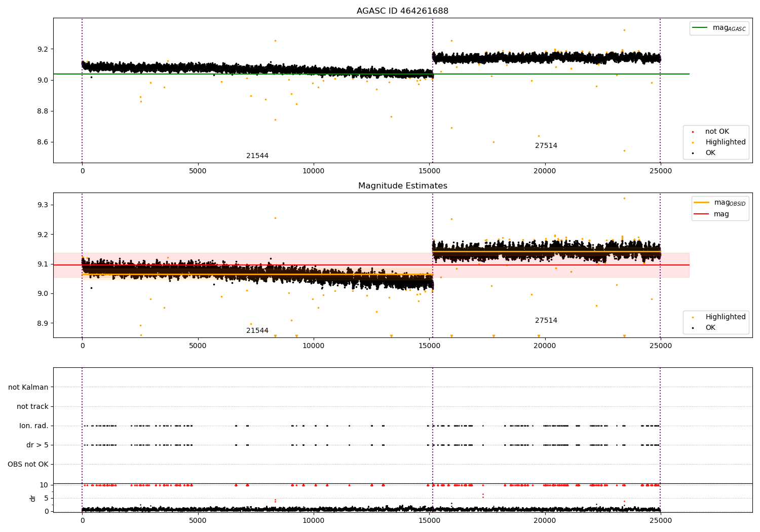
Task: Click the 'dr' y-axis label in bottom plot
Action: click(x=33, y=499)
